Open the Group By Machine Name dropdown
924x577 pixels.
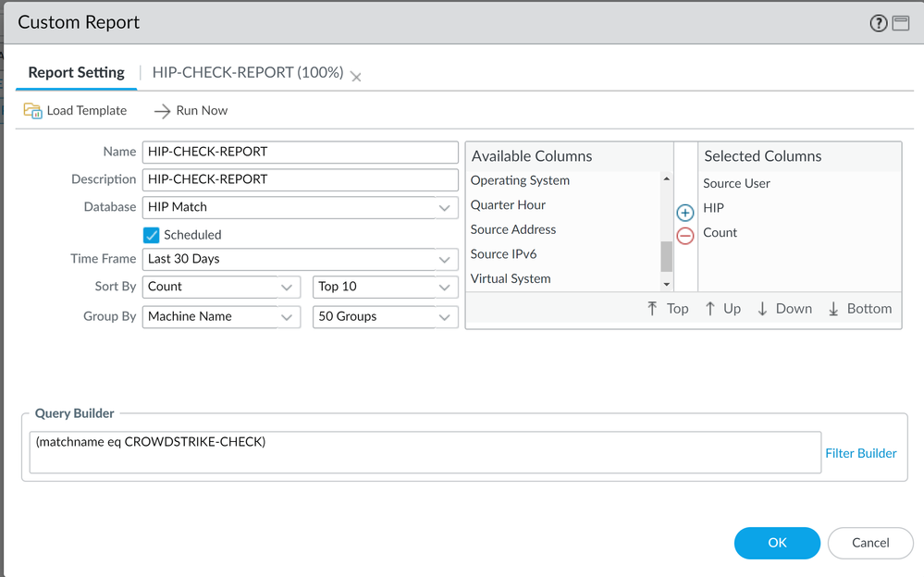tap(286, 317)
